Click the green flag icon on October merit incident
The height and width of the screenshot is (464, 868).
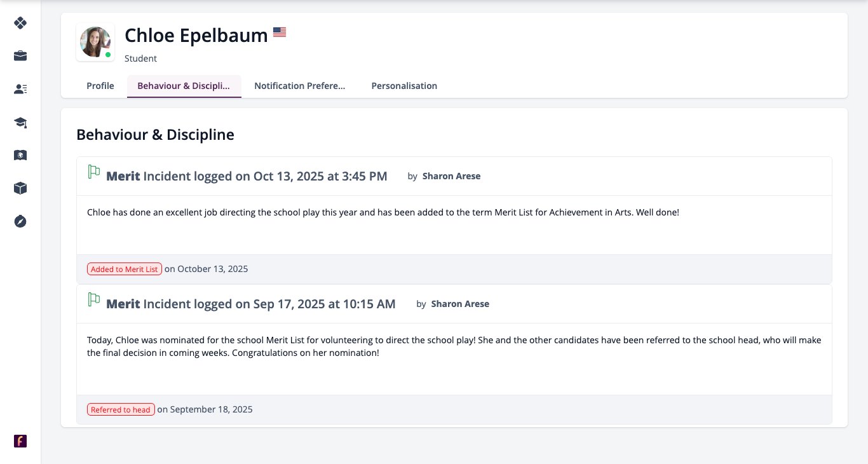94,172
